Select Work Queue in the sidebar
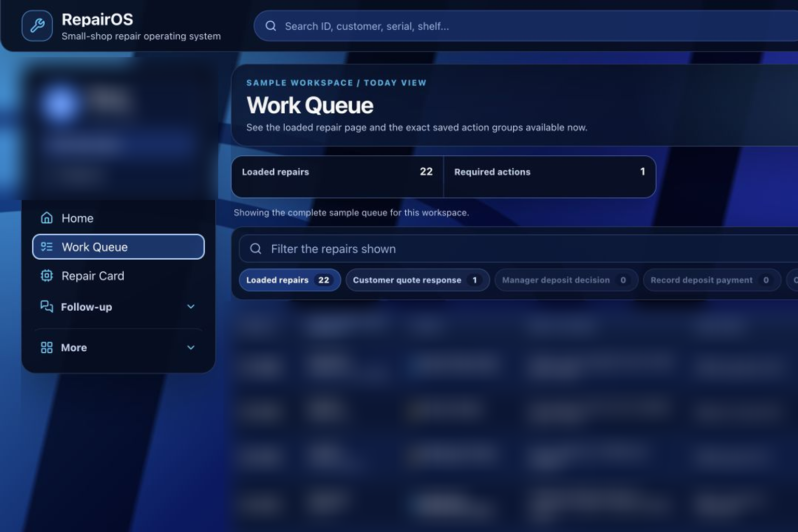The height and width of the screenshot is (532, 798). coord(118,247)
